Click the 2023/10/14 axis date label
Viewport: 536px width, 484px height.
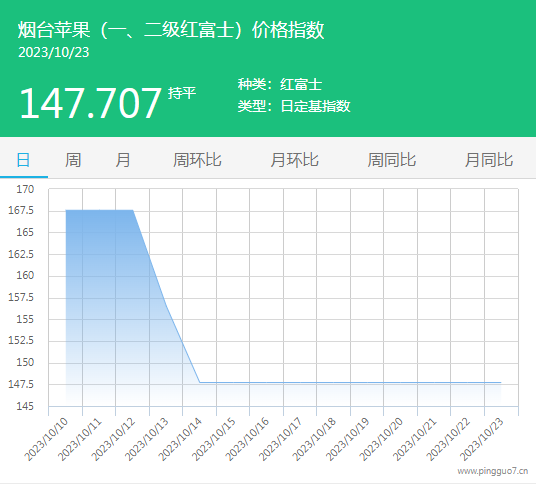click(x=180, y=440)
